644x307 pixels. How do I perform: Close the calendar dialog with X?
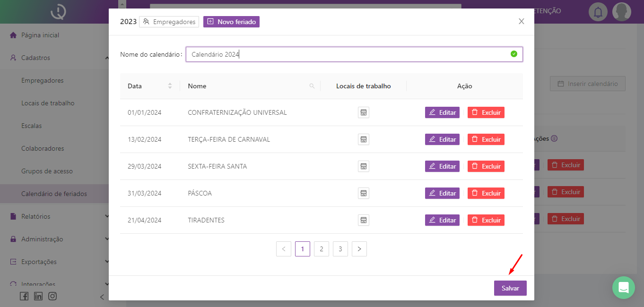click(521, 21)
